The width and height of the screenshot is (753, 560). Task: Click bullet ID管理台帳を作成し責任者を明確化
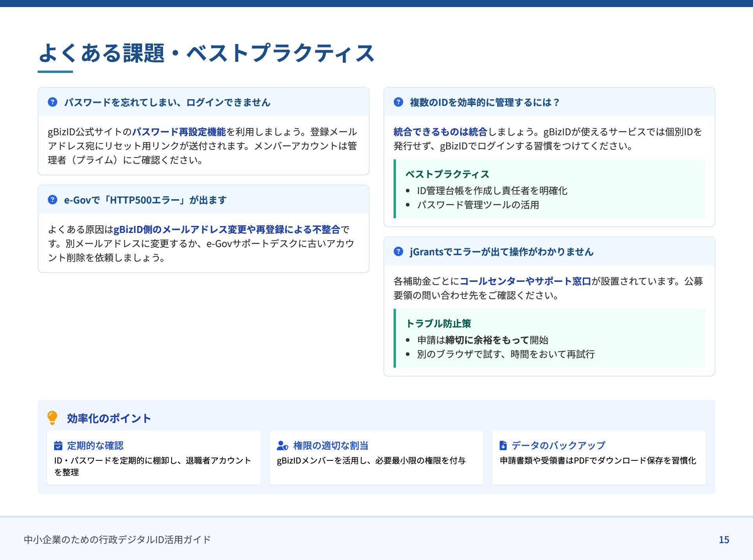pyautogui.click(x=492, y=191)
